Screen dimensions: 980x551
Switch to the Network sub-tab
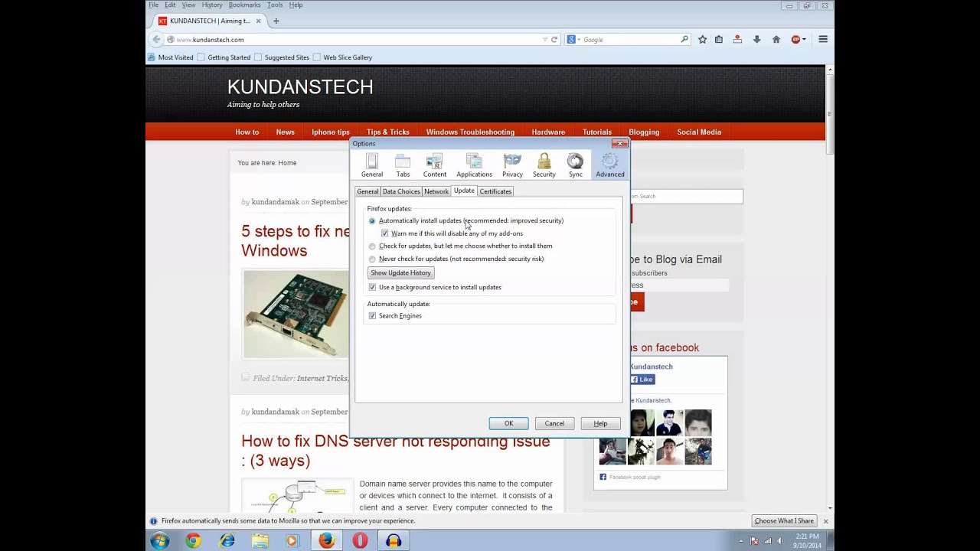coord(436,191)
